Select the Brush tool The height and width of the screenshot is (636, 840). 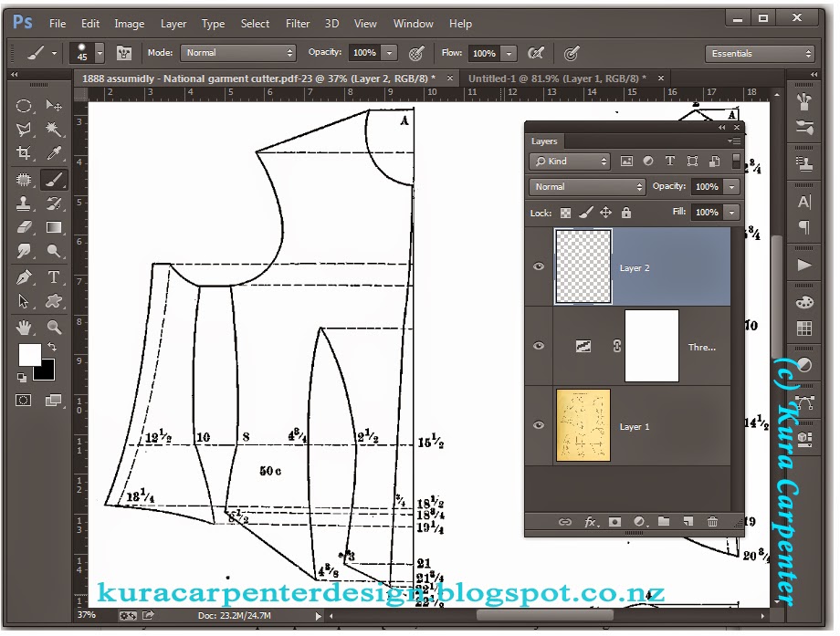click(x=54, y=180)
